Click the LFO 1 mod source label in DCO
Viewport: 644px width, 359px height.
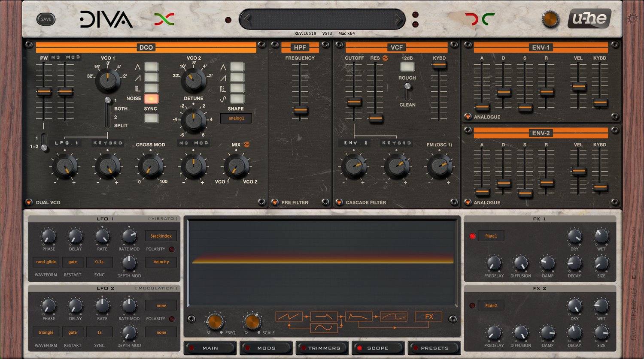pos(66,143)
